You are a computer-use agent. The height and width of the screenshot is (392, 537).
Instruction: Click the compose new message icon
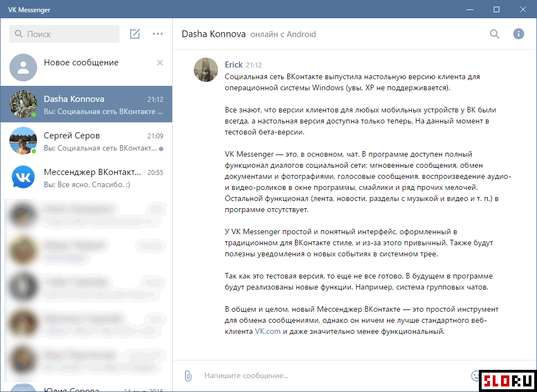click(x=135, y=34)
